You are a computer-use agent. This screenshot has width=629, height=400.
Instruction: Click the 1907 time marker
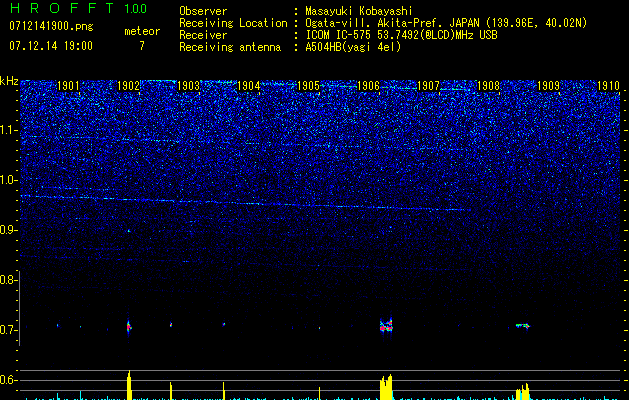point(428,86)
